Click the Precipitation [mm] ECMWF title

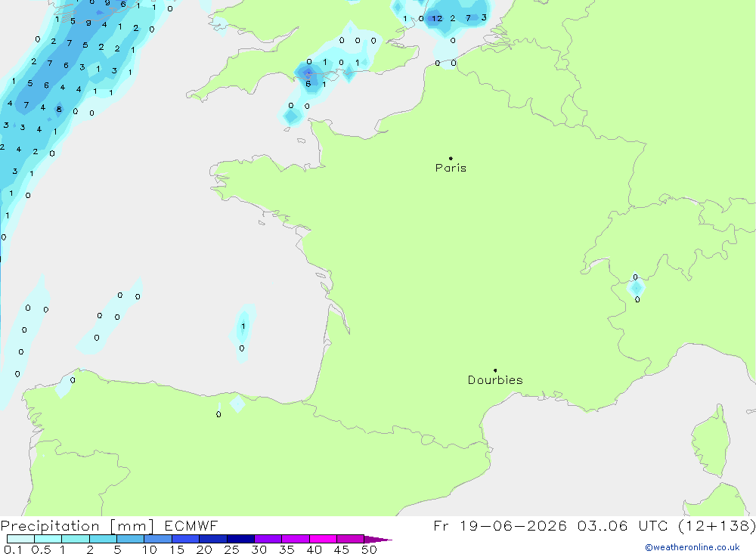tap(110, 526)
